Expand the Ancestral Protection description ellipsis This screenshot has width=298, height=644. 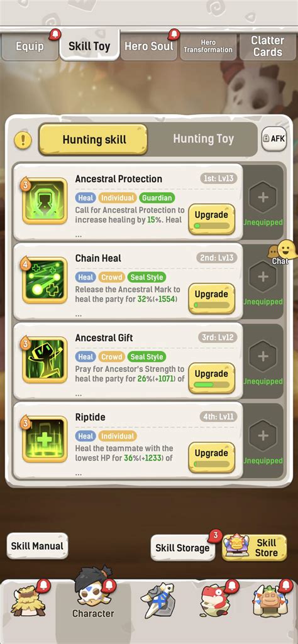(78, 236)
